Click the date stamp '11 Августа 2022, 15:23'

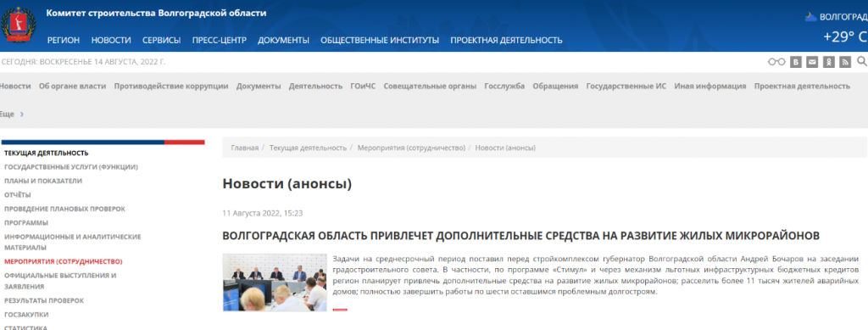coord(263,213)
